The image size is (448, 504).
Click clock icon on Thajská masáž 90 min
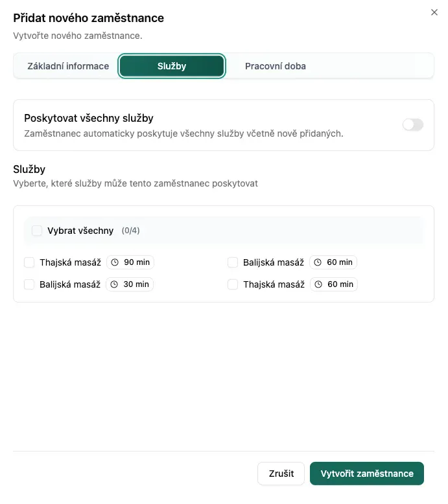(x=115, y=262)
